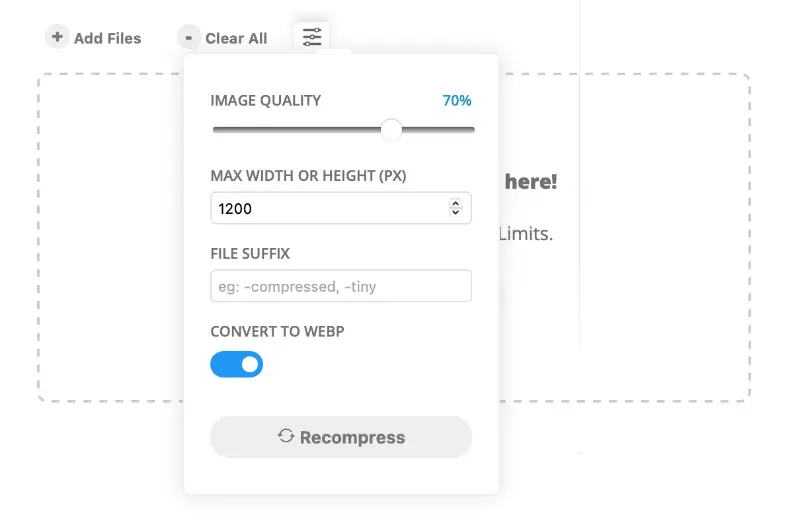Click the refresh arrows icon on Recompress
Viewport: 800px width, 528px height.
pyautogui.click(x=286, y=436)
